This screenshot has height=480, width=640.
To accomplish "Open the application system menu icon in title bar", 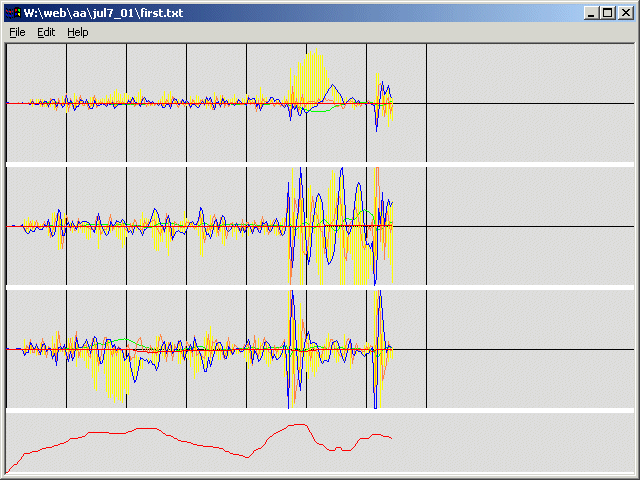I will pyautogui.click(x=13, y=13).
